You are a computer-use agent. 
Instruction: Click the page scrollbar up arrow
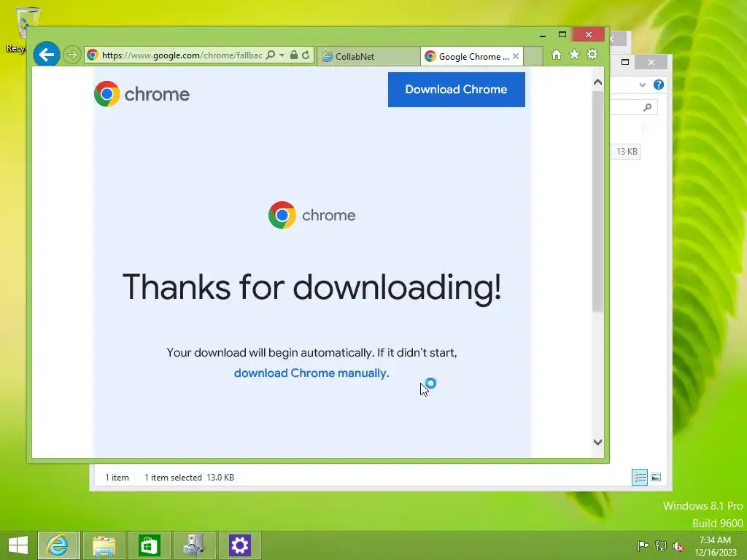click(598, 82)
